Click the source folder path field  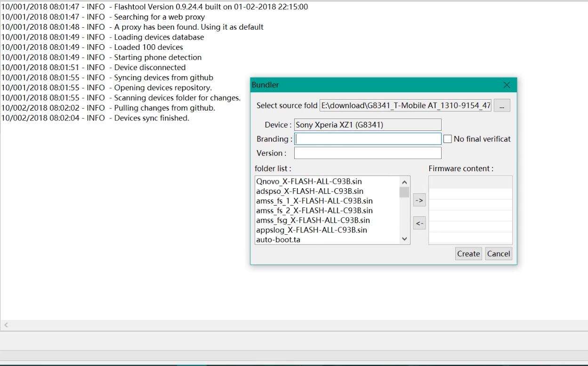tap(405, 105)
